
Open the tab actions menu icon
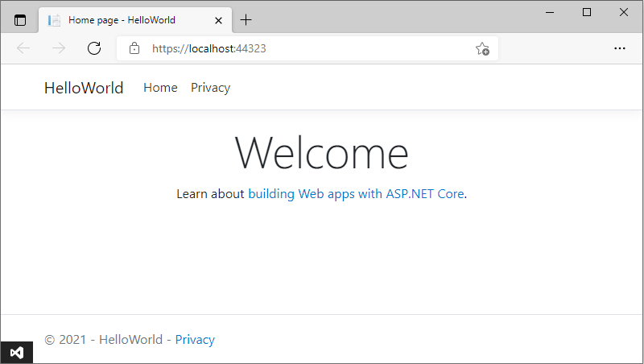(x=19, y=19)
